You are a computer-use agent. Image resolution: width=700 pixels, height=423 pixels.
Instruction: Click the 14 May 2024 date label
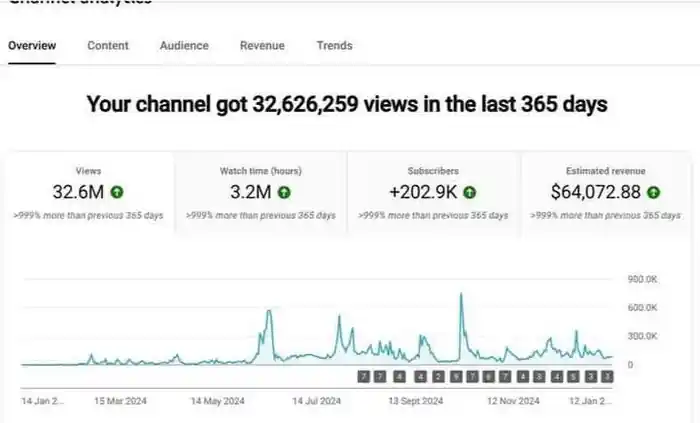click(218, 401)
